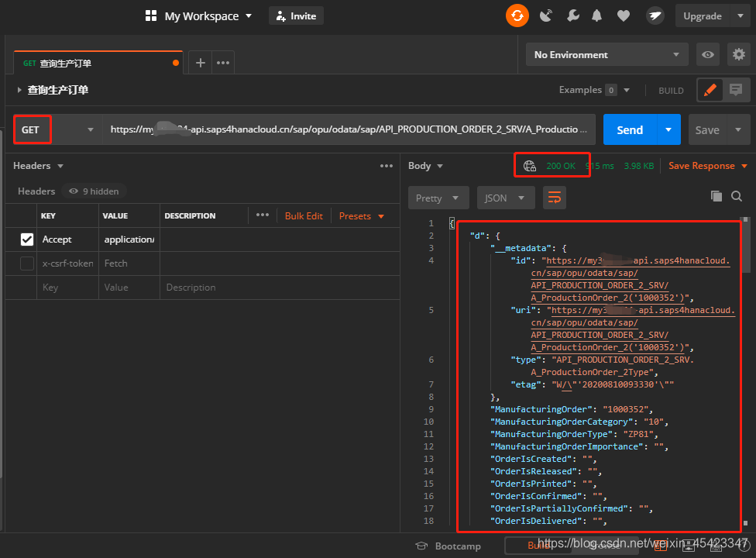Expand the My Workspace dropdown
The image size is (756, 558).
coord(249,16)
